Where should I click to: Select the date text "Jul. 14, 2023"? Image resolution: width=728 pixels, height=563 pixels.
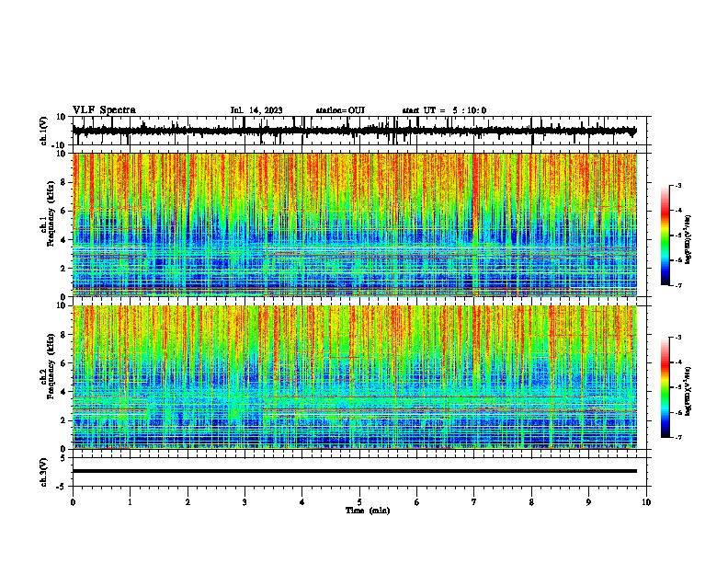tap(256, 110)
